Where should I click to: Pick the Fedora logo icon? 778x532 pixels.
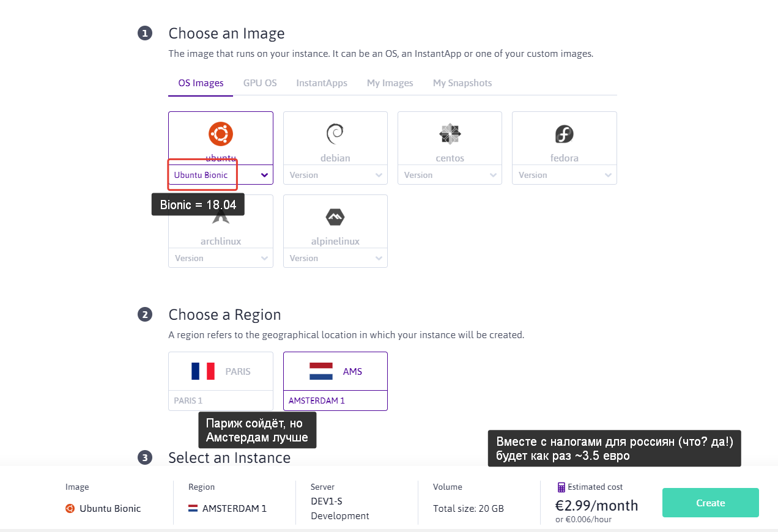point(564,133)
